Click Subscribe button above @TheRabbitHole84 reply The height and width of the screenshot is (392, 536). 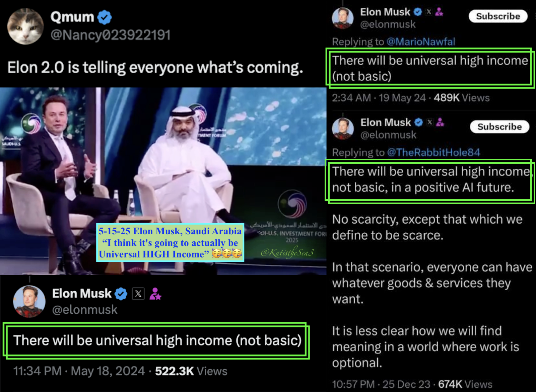tap(499, 127)
